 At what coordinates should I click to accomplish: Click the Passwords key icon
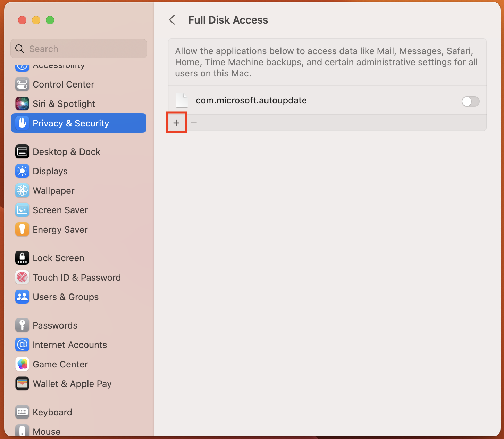pyautogui.click(x=22, y=325)
